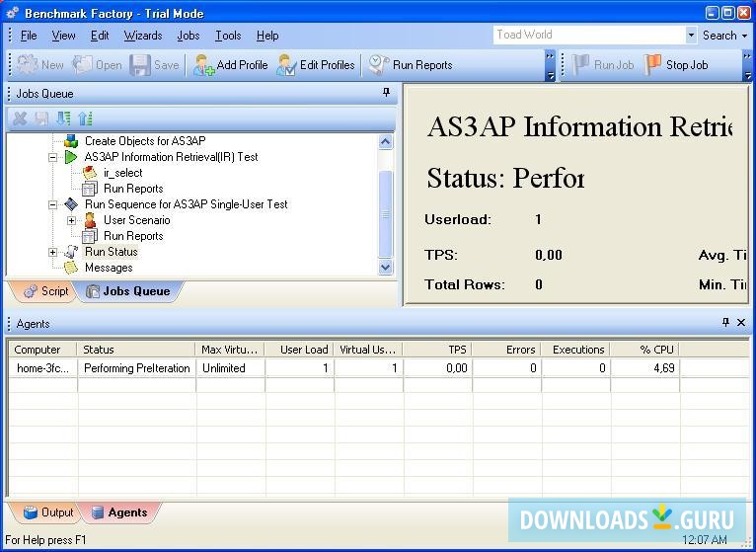Open the Help menu
This screenshot has width=756, height=552.
point(267,36)
